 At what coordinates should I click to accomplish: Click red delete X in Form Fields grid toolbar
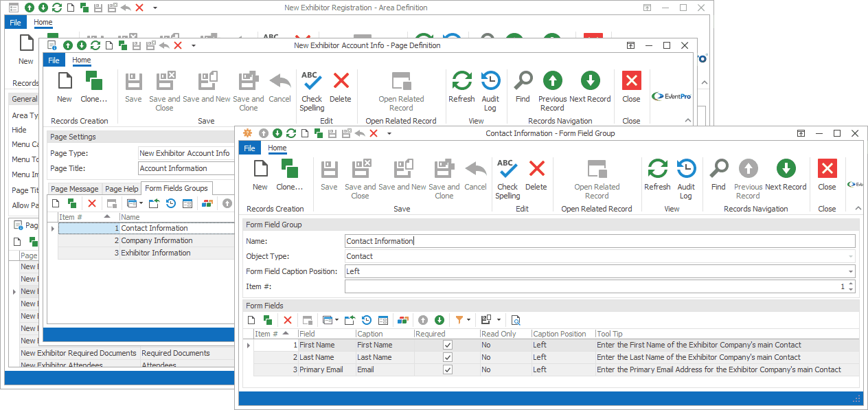pos(288,320)
